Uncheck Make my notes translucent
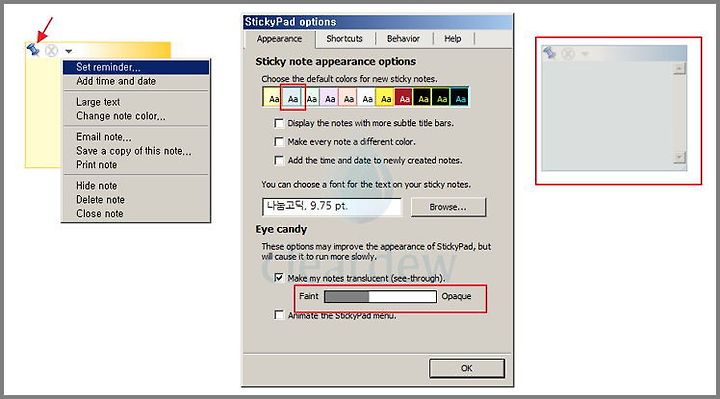Viewport: 720px width, 399px height. (x=279, y=278)
